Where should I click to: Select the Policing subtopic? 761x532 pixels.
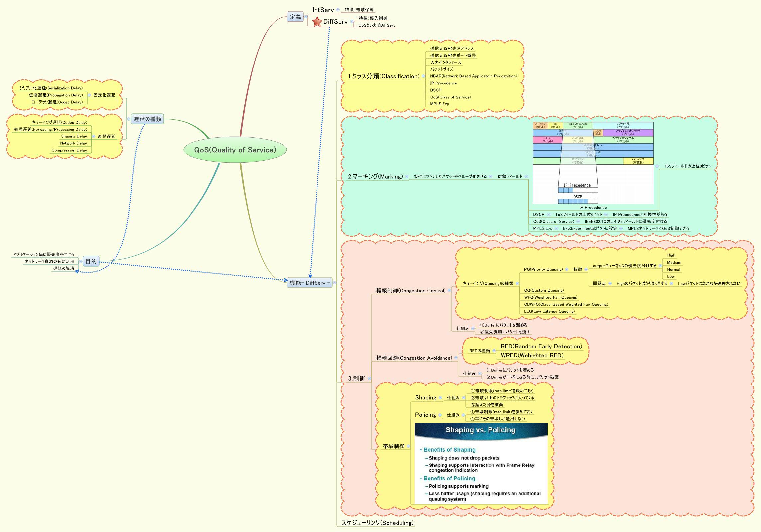425,415
